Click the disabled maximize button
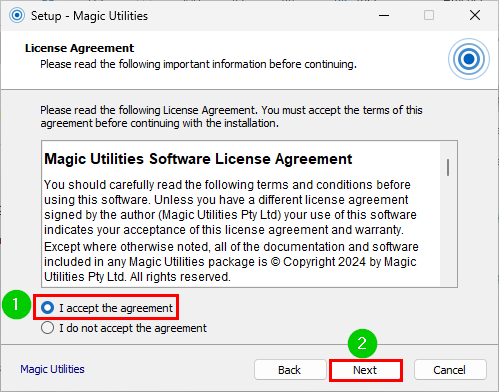 coord(429,15)
